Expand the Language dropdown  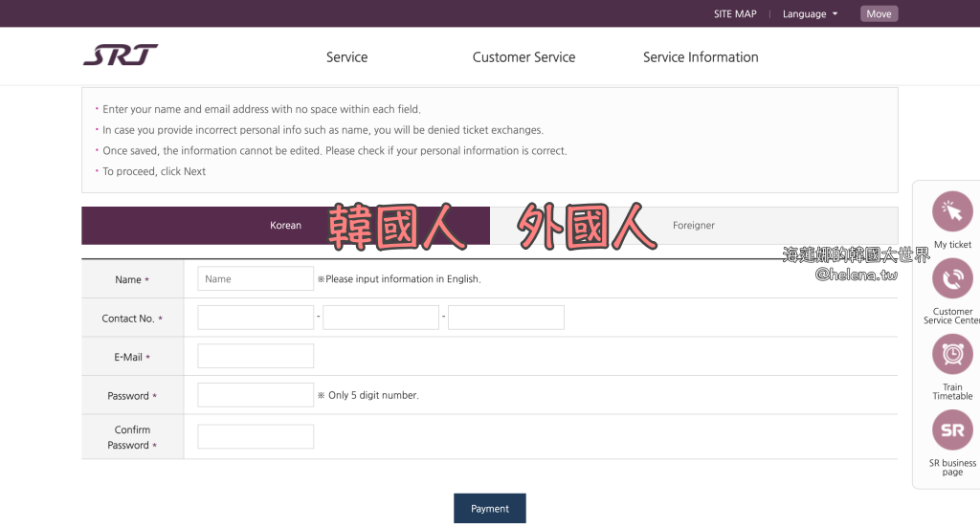(x=810, y=13)
